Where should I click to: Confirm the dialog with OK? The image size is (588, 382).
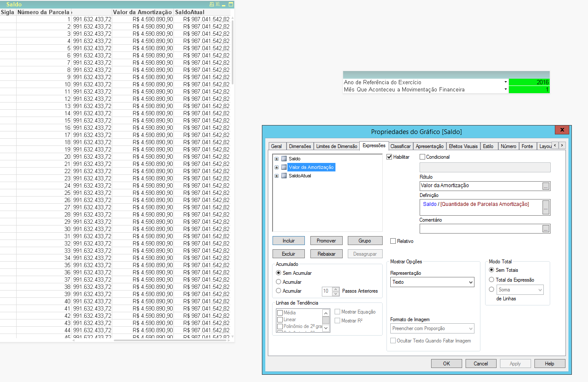pyautogui.click(x=446, y=364)
